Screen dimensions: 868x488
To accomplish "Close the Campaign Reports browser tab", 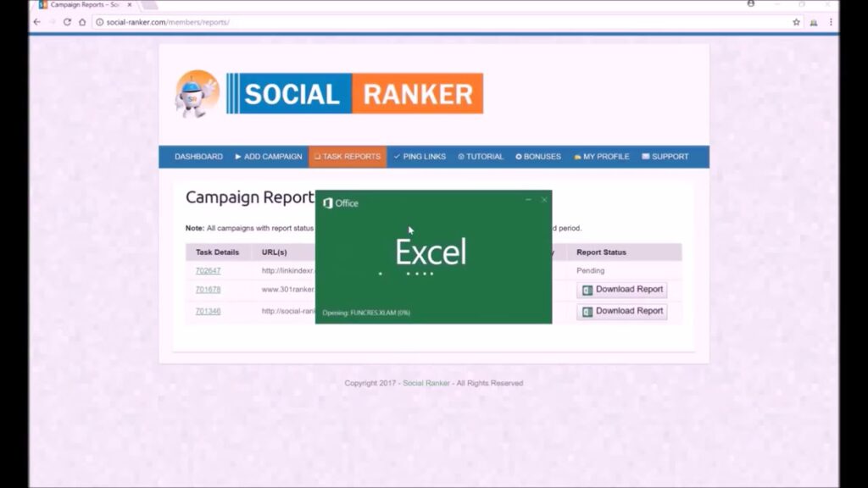I will point(130,4).
